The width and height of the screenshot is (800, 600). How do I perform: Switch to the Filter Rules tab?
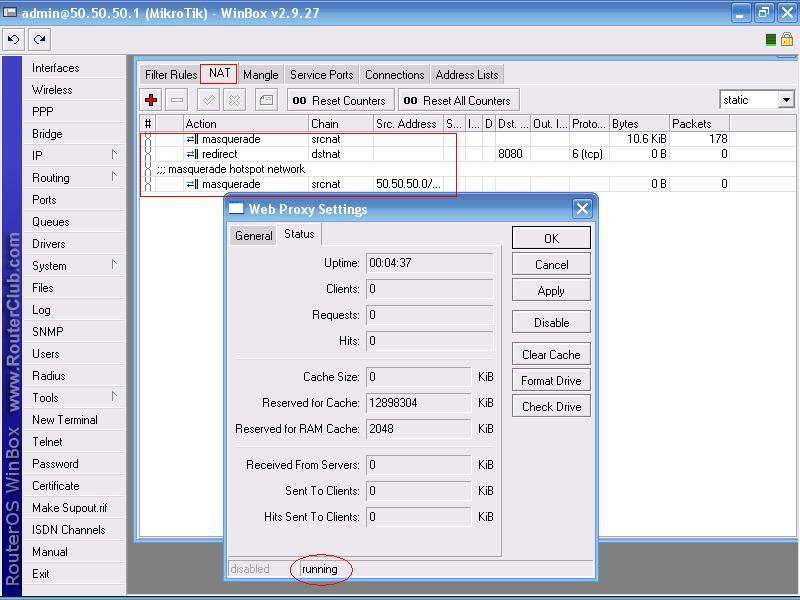point(170,74)
